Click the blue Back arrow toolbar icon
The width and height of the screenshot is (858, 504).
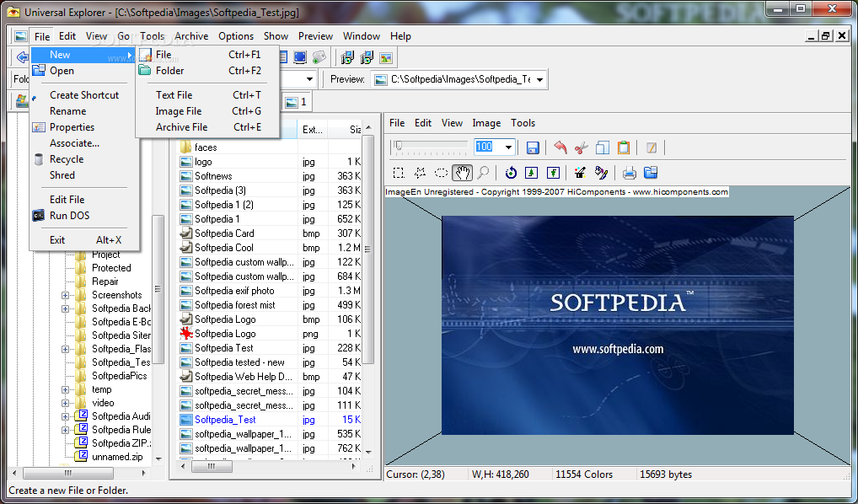[23, 57]
